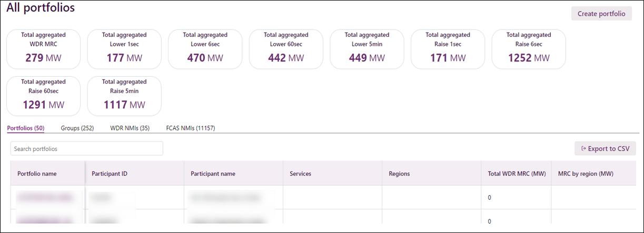Click the Total WDR MRC (MW) column header
Viewport: 644px width, 233px height.
coord(513,174)
